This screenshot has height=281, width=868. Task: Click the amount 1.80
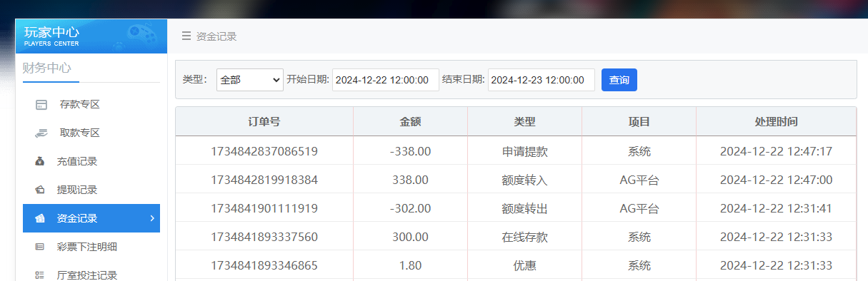[410, 265]
